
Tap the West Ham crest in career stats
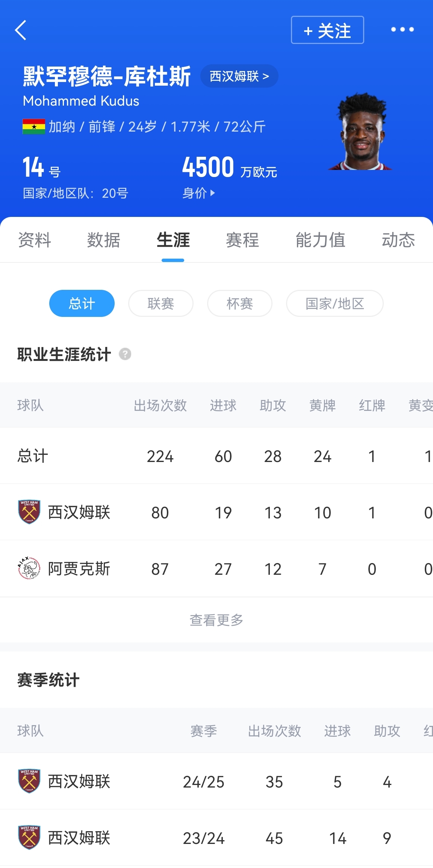click(x=29, y=512)
